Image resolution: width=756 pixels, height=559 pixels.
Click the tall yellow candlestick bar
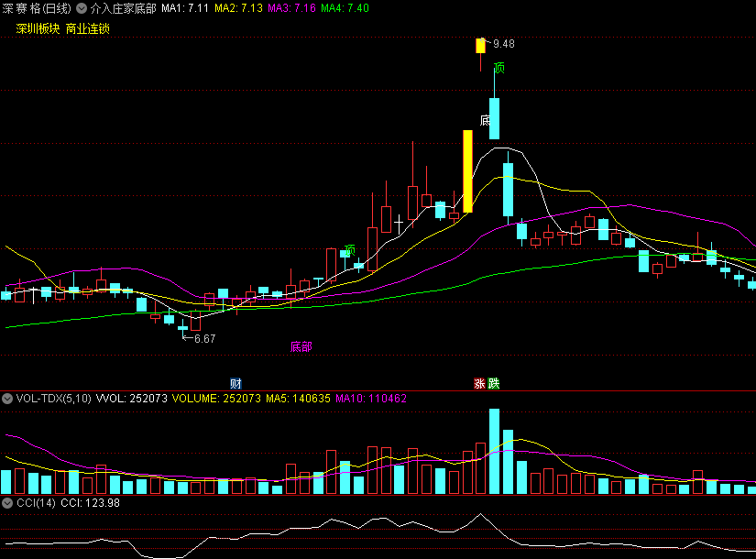[467, 171]
